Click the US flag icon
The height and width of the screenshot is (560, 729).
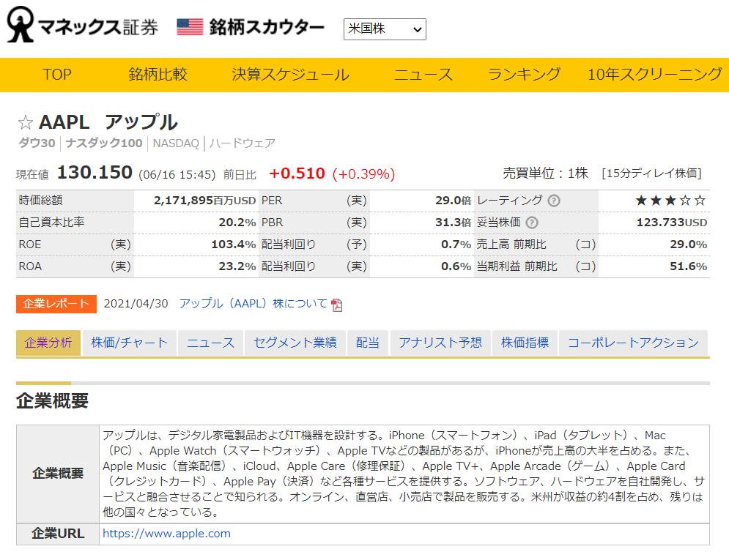[x=190, y=27]
